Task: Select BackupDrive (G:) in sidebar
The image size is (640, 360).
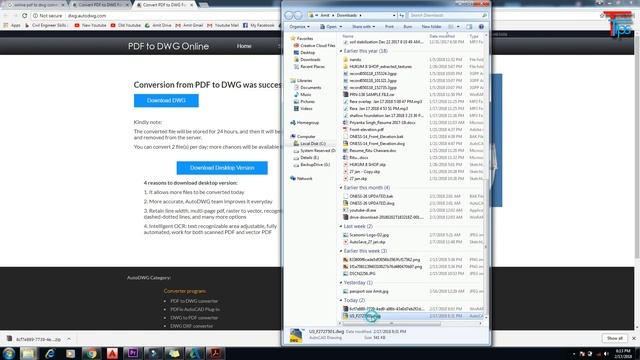Action: coord(312,164)
